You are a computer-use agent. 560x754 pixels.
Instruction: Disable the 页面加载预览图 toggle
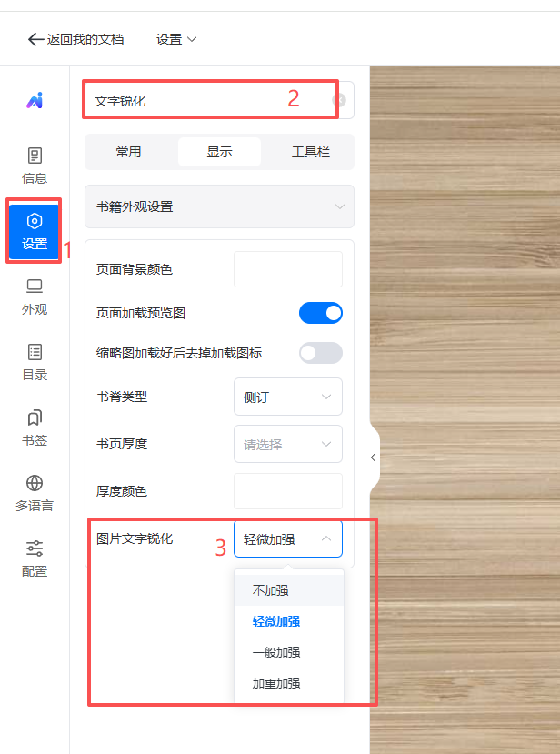coord(321,313)
